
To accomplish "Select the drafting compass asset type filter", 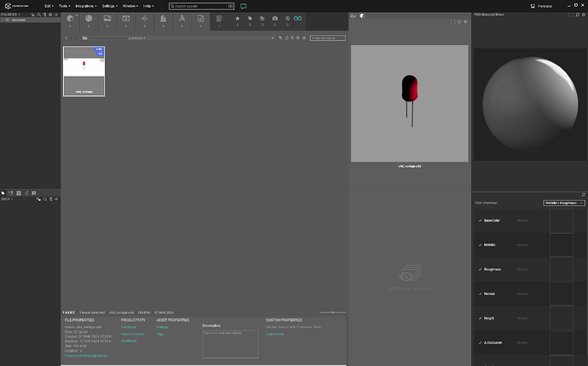I will pyautogui.click(x=182, y=19).
